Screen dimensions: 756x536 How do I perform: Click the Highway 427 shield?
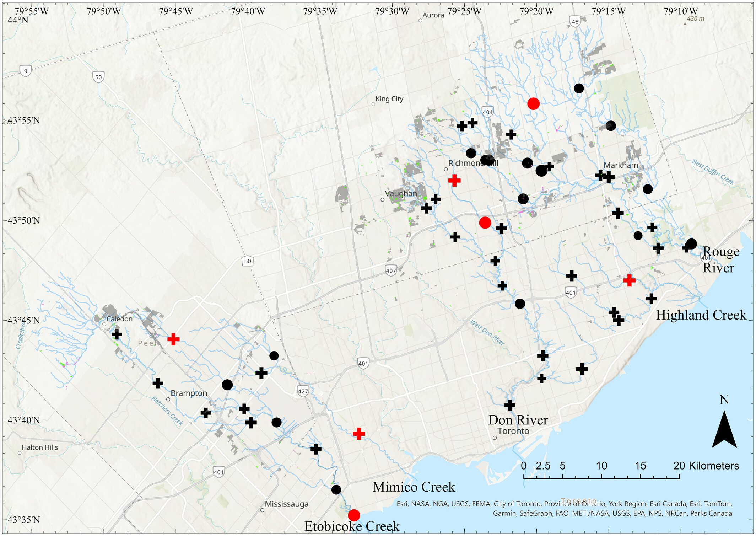[303, 391]
